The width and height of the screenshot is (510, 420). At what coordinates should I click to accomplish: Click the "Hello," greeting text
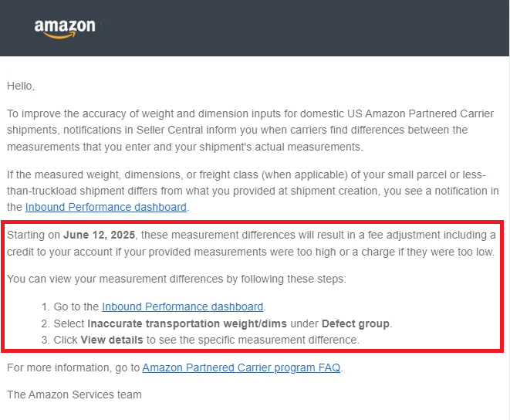pyautogui.click(x=21, y=86)
